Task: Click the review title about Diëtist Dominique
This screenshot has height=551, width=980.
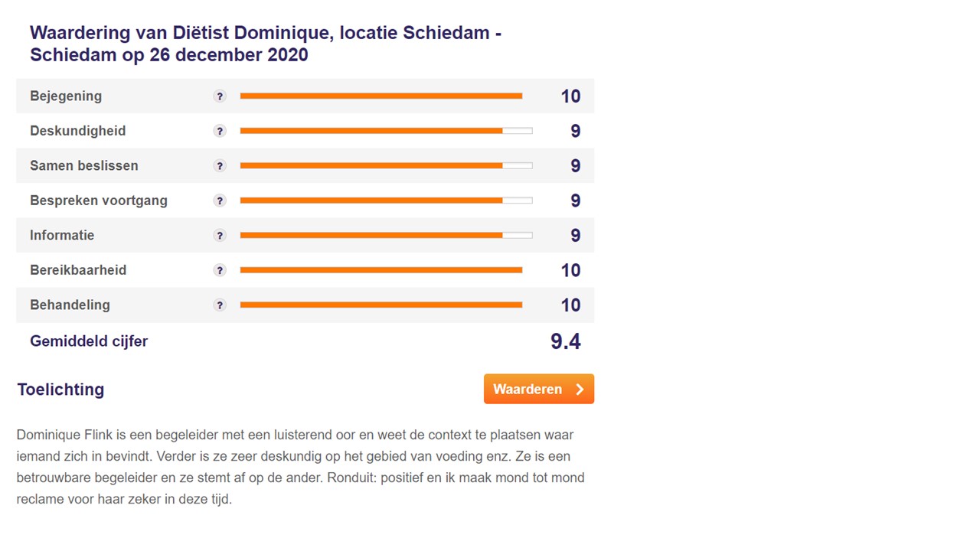Action: (x=266, y=44)
